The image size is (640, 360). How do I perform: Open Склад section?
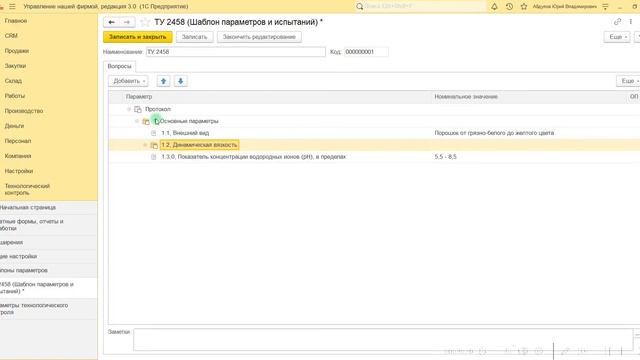click(x=13, y=81)
